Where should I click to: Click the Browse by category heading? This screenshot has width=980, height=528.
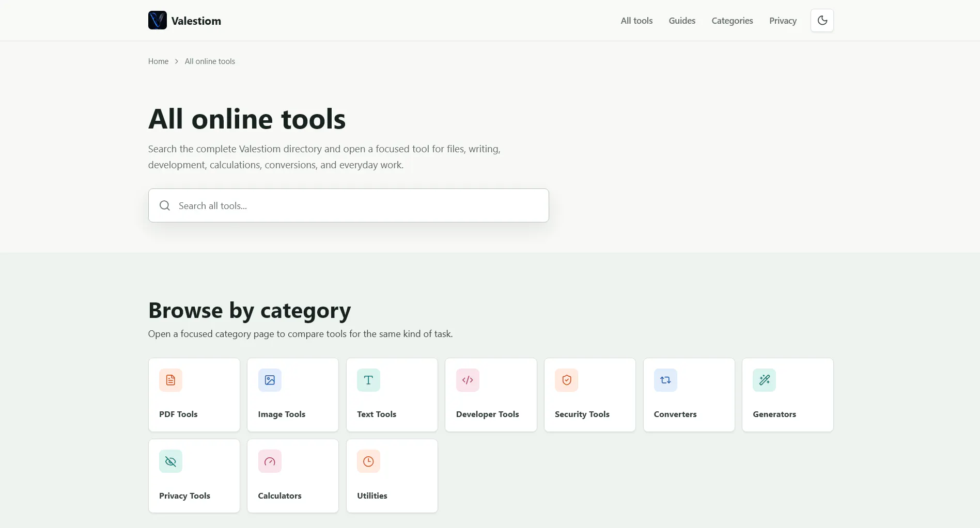[250, 310]
